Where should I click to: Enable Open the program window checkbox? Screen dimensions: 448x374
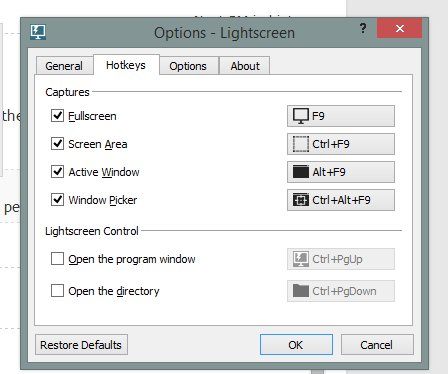click(x=57, y=259)
